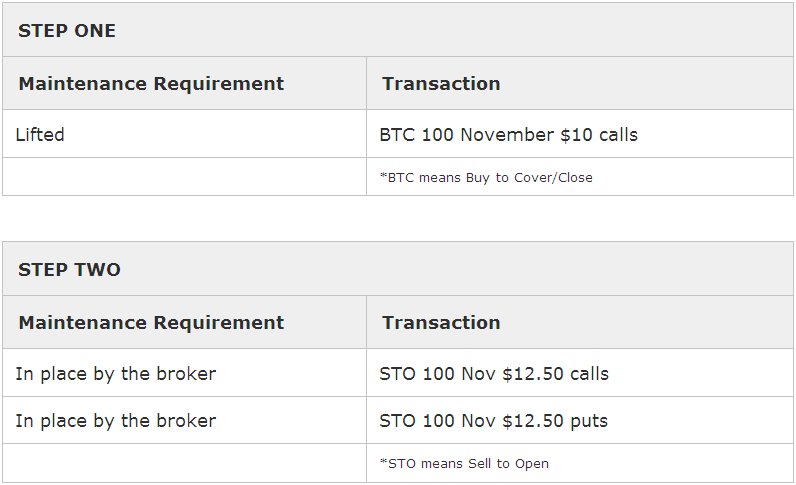Image resolution: width=796 pixels, height=485 pixels.
Task: Select the Lifted cell
Action: (x=40, y=134)
